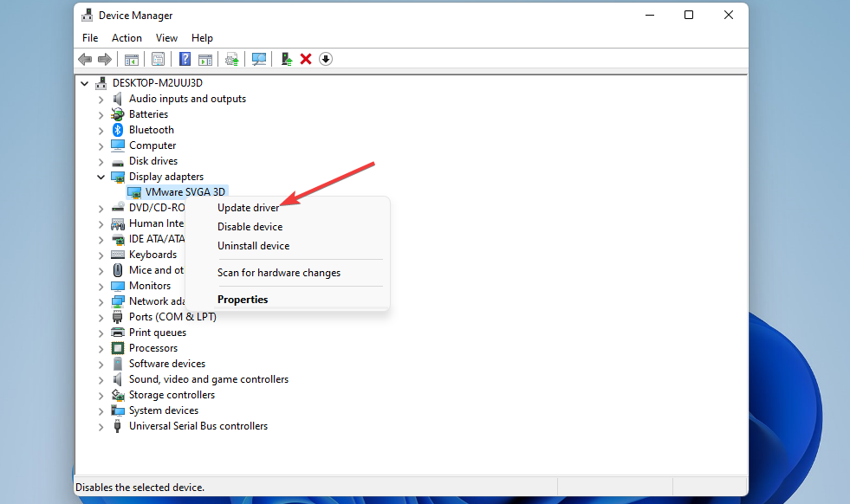The height and width of the screenshot is (504, 850).
Task: Select the VMware SVGA 3D label
Action: point(185,192)
